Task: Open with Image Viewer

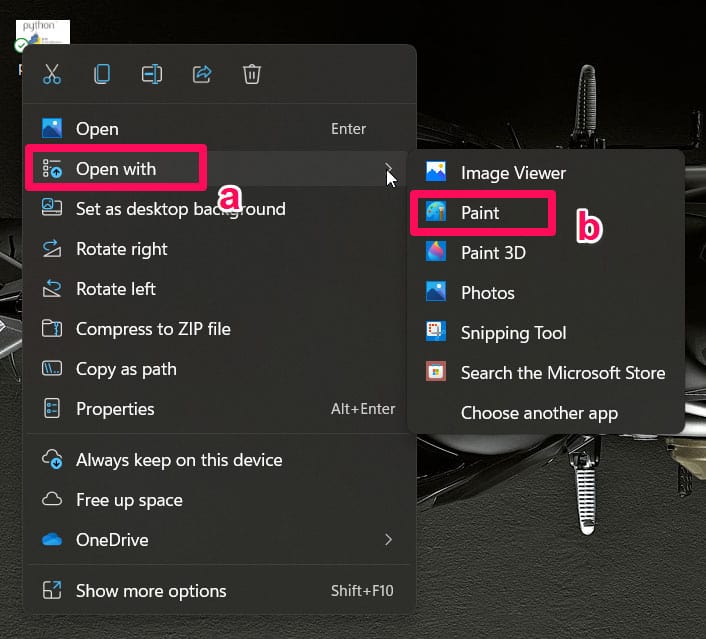Action: tap(546, 173)
